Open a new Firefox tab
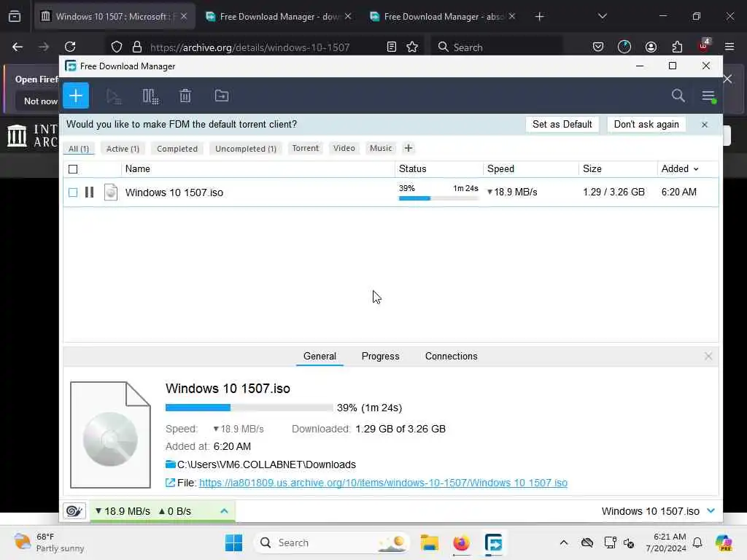Image resolution: width=747 pixels, height=560 pixels. tap(539, 17)
